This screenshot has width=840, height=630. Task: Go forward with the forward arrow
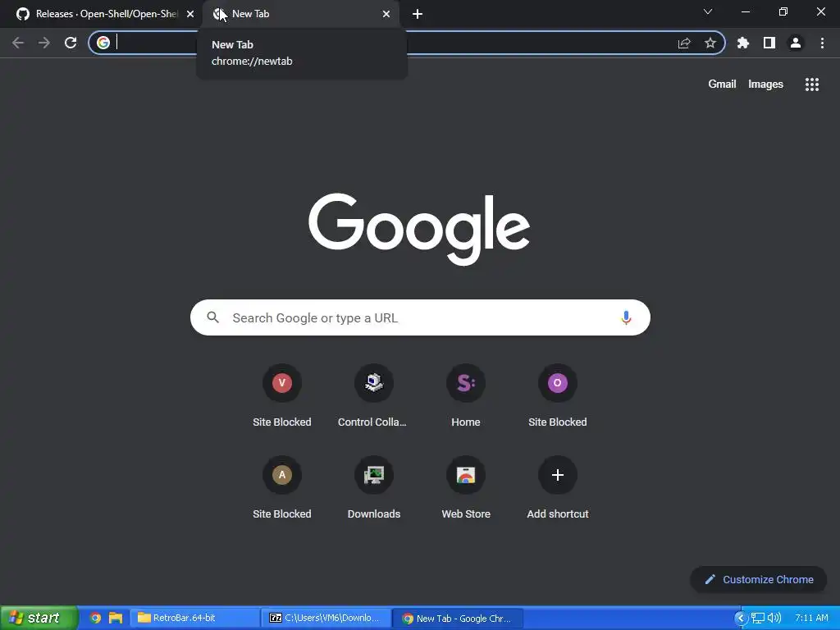pyautogui.click(x=44, y=43)
